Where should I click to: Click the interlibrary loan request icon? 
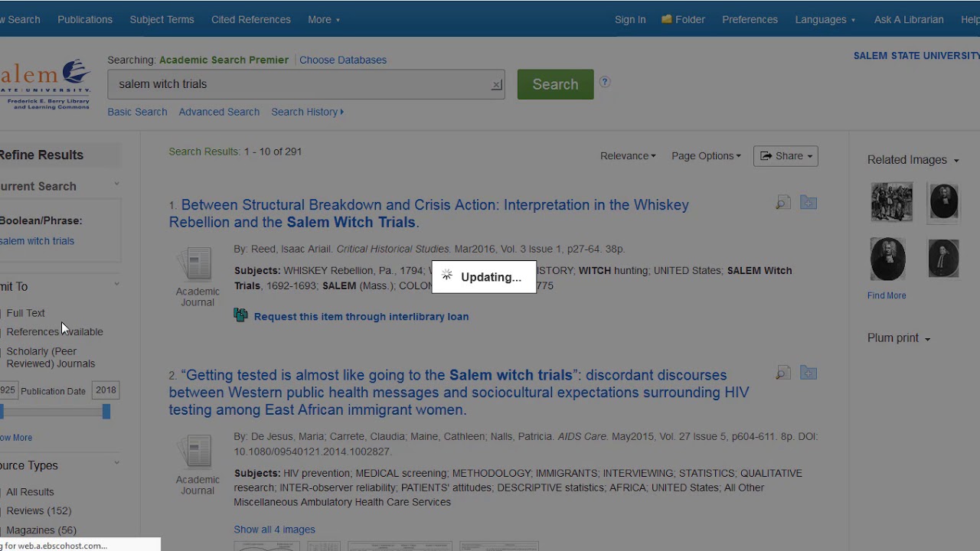241,315
